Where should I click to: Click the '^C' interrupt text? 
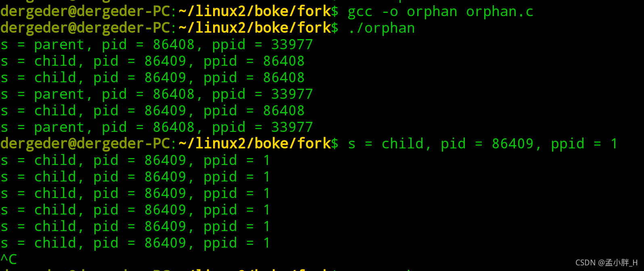pyautogui.click(x=8, y=259)
